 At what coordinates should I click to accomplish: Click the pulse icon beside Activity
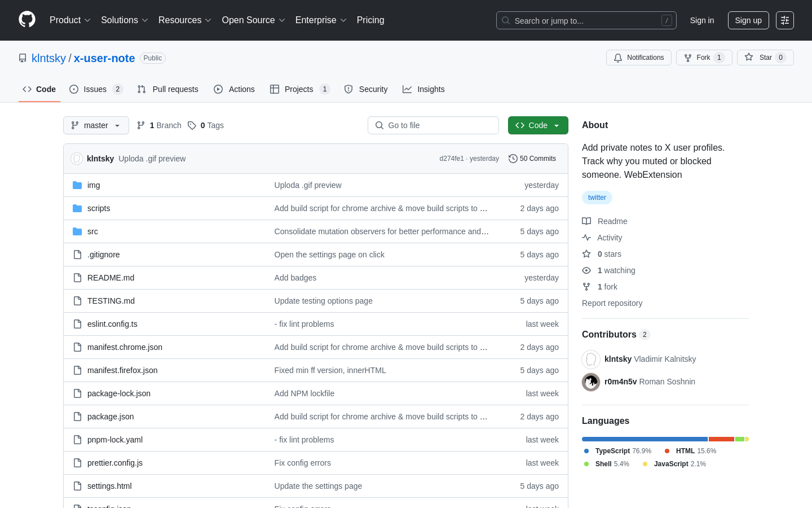586,238
